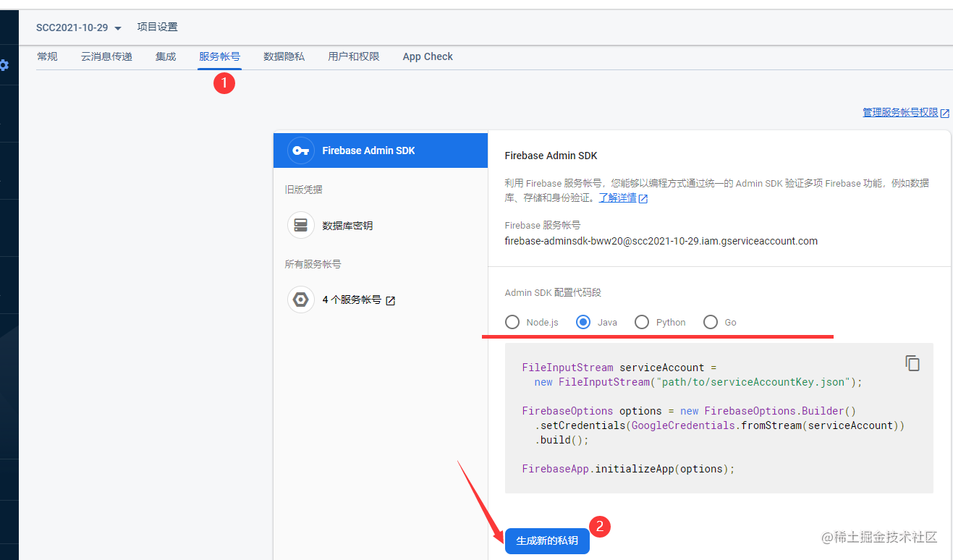The image size is (953, 560).
Task: Click the 数据库密钥 database icon
Action: point(300,225)
